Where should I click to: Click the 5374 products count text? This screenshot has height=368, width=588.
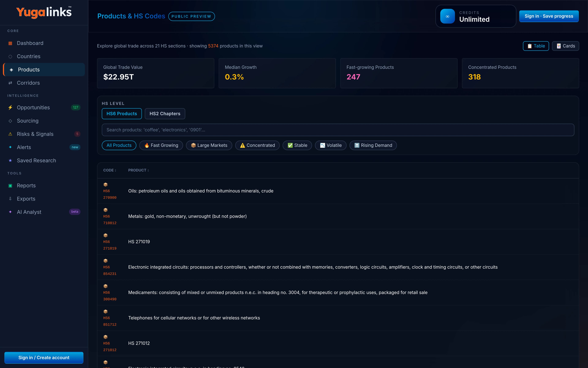coord(213,46)
